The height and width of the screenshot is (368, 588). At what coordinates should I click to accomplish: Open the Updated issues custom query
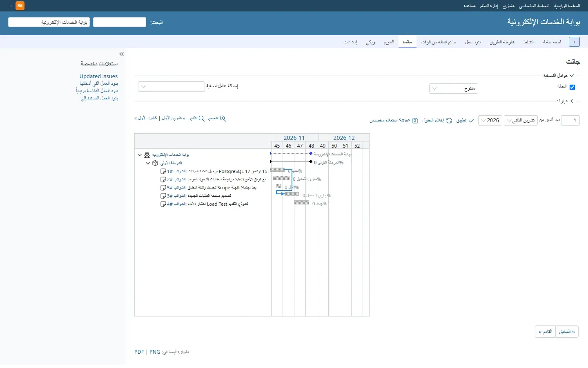click(98, 76)
